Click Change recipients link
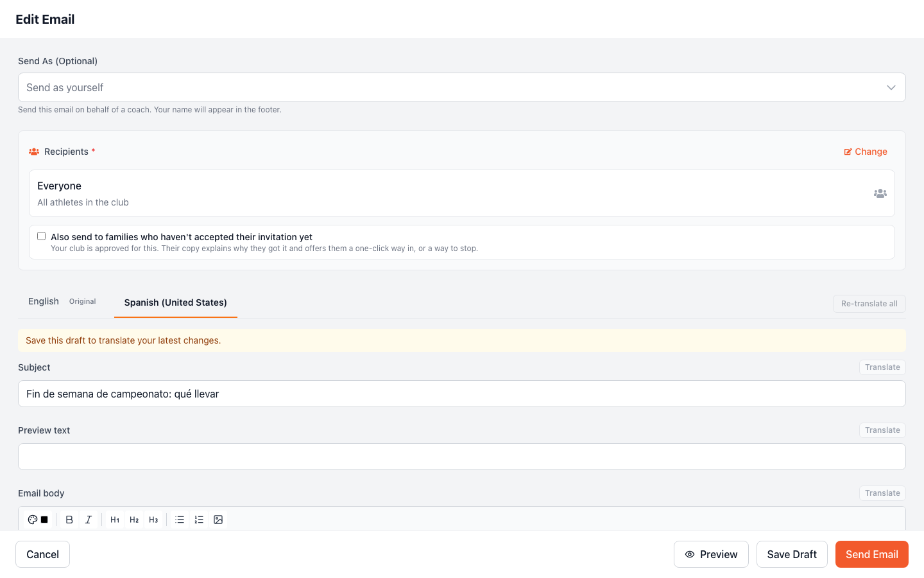The image size is (924, 578). pyautogui.click(x=866, y=152)
